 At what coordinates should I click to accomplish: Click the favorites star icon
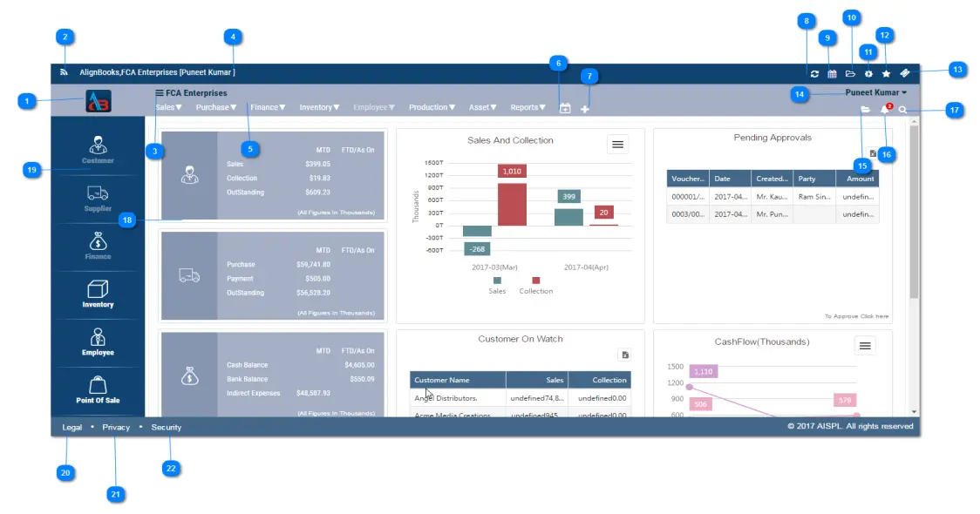886,74
